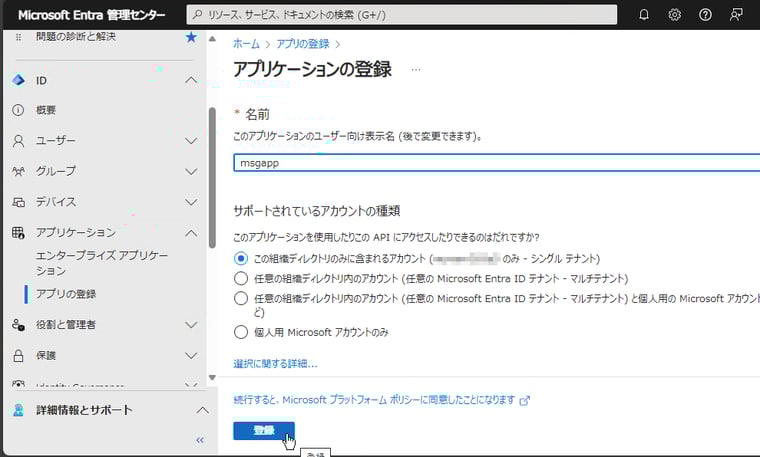
Task: Click the グループ people icon
Action: pos(18,171)
